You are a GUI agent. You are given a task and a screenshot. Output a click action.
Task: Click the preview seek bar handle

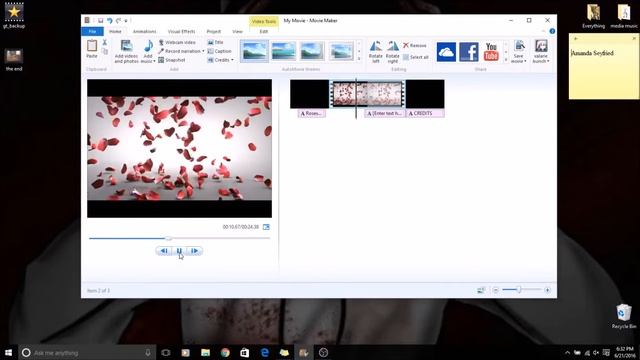pos(168,238)
